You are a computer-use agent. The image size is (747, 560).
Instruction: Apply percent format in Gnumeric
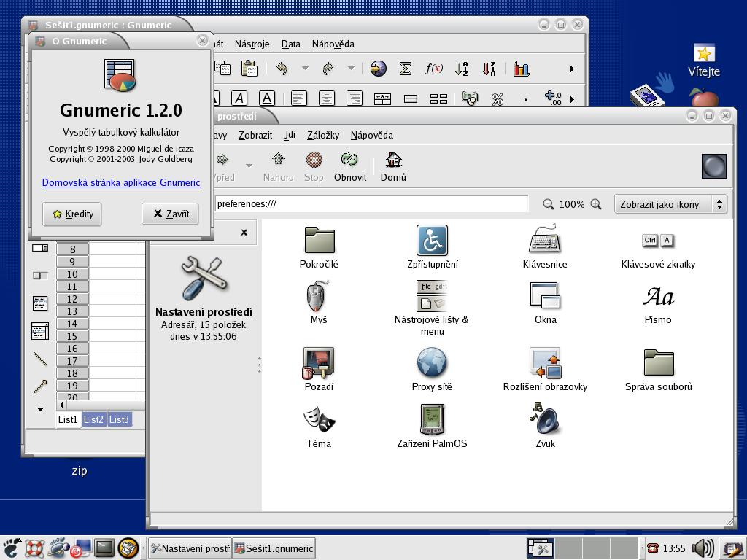(498, 98)
